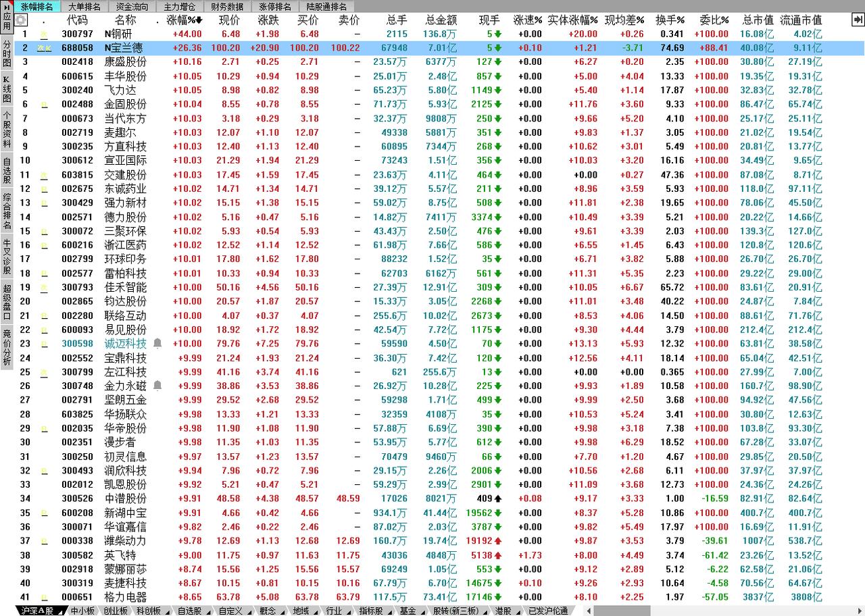Open the 综合排名 sidebar view
Image resolution: width=865 pixels, height=616 pixels.
(7, 211)
